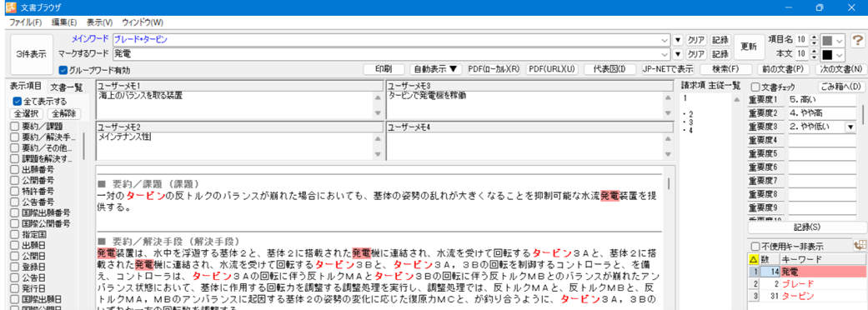Open the 自動表示 dropdown button
This screenshot has width=868, height=310.
pyautogui.click(x=435, y=69)
